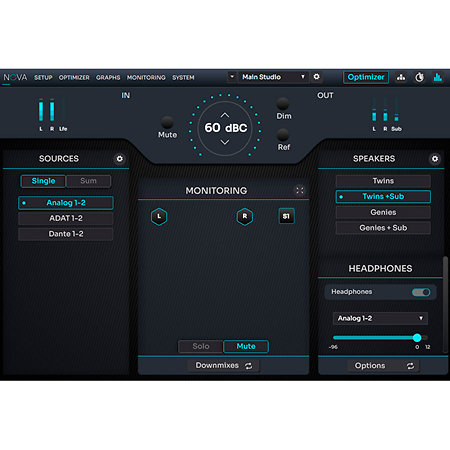
Task: Click the gear beside Main Studio preset
Action: 316,77
